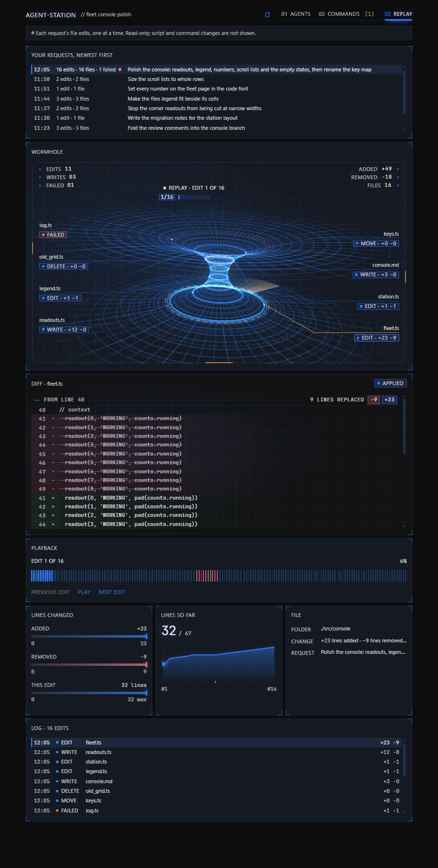Click the requests list scrollbar

(404, 92)
